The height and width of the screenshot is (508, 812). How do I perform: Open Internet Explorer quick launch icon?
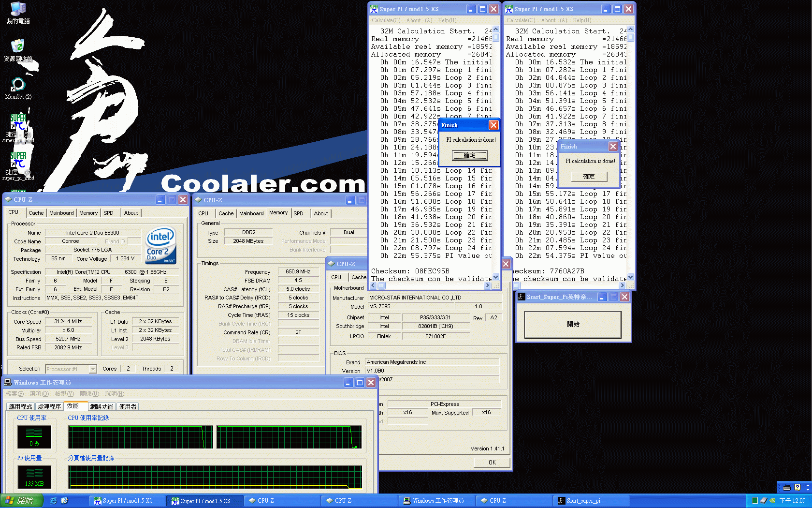click(x=53, y=501)
